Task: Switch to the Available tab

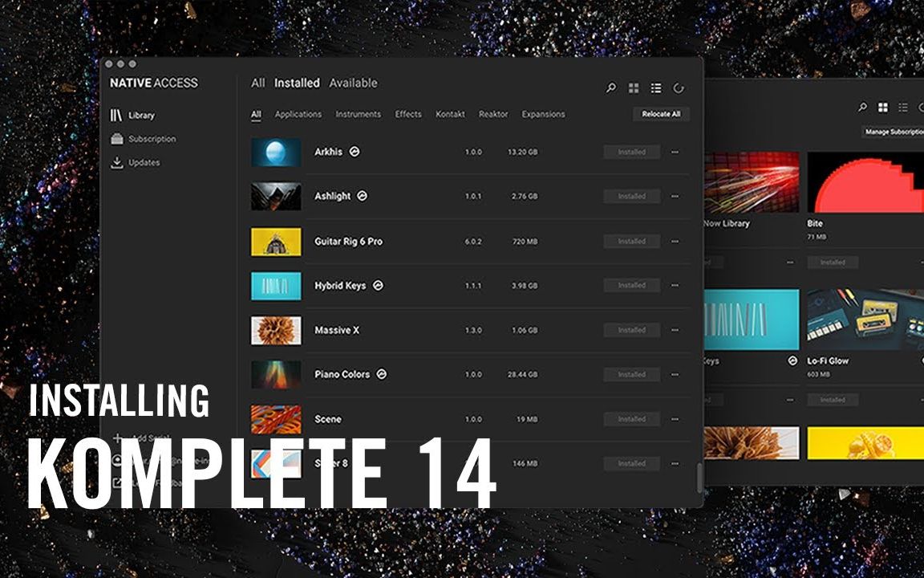Action: pyautogui.click(x=354, y=83)
